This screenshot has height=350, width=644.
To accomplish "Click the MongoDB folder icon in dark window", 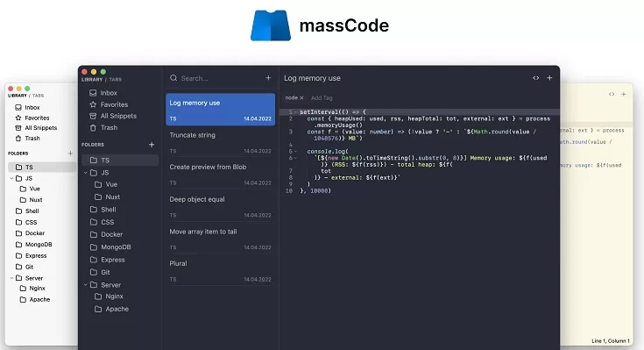I will click(94, 247).
